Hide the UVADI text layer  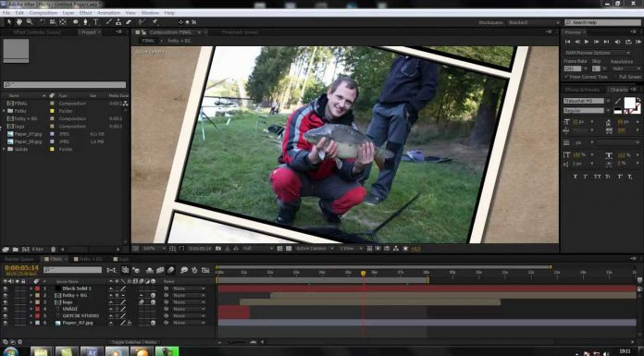click(5, 309)
